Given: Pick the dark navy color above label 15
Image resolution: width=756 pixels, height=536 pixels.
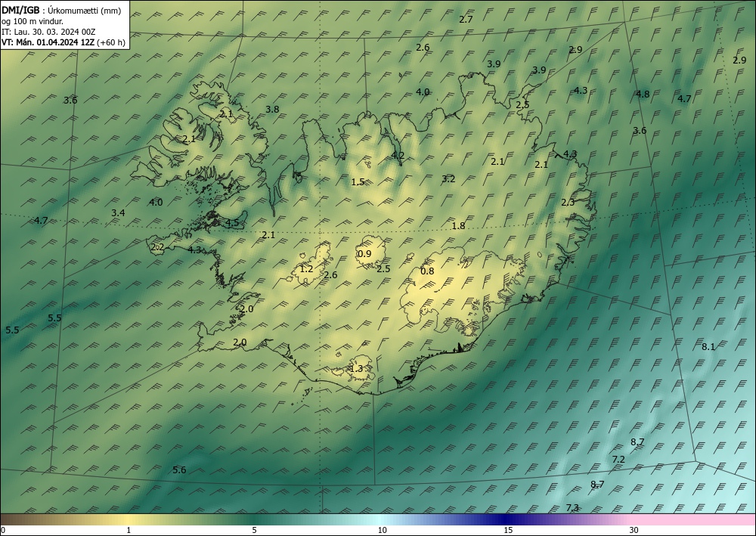Looking at the screenshot, I should tap(505, 519).
